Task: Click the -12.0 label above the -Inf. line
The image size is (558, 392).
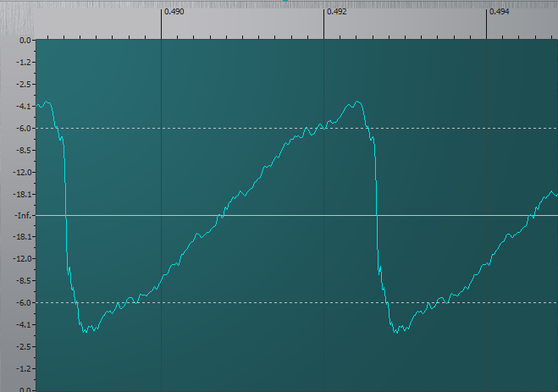Action: coord(22,173)
